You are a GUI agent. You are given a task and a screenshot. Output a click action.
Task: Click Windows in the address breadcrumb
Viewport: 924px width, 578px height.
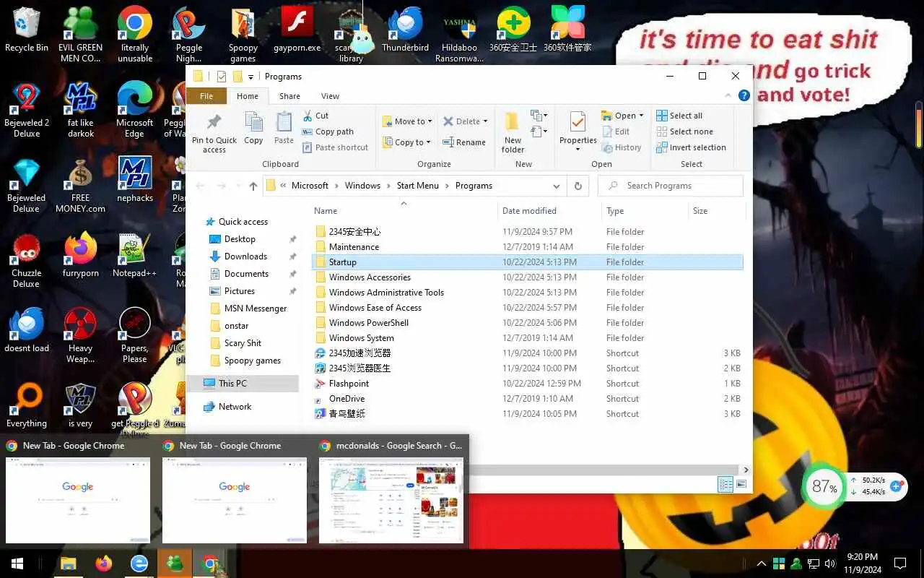[x=362, y=186]
